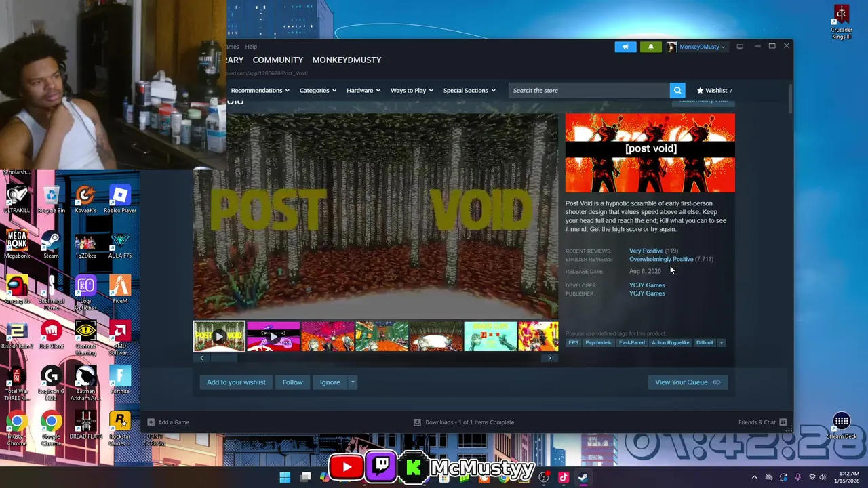This screenshot has height=488, width=868.
Task: Open the Recycle Bin desktop icon
Action: [51, 200]
